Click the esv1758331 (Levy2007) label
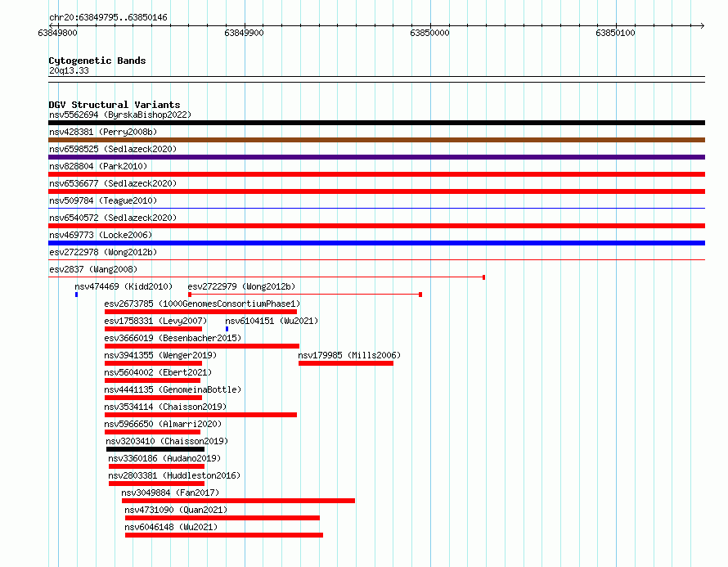Screen dimensions: 728x567 [x=155, y=321]
